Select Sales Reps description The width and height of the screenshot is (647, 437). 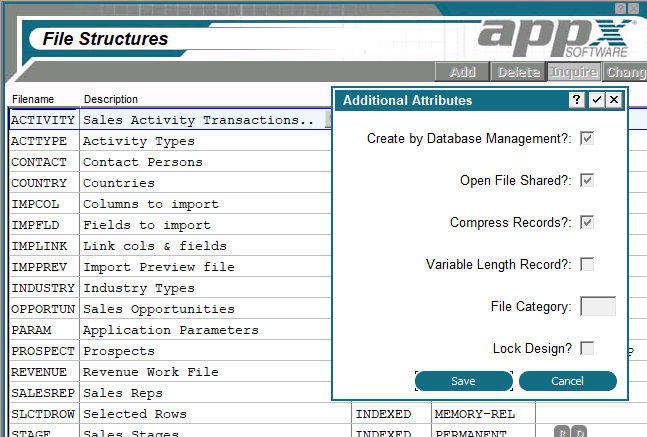205,393
